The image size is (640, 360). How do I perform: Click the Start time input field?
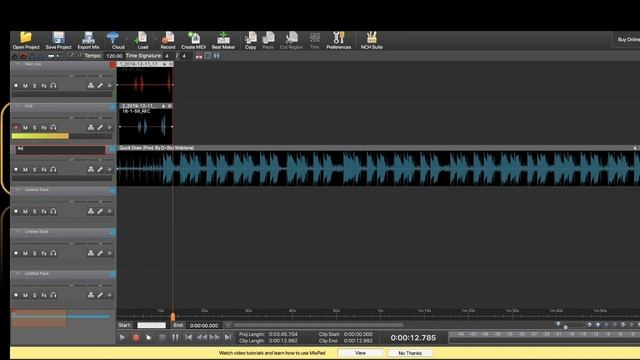(x=151, y=325)
